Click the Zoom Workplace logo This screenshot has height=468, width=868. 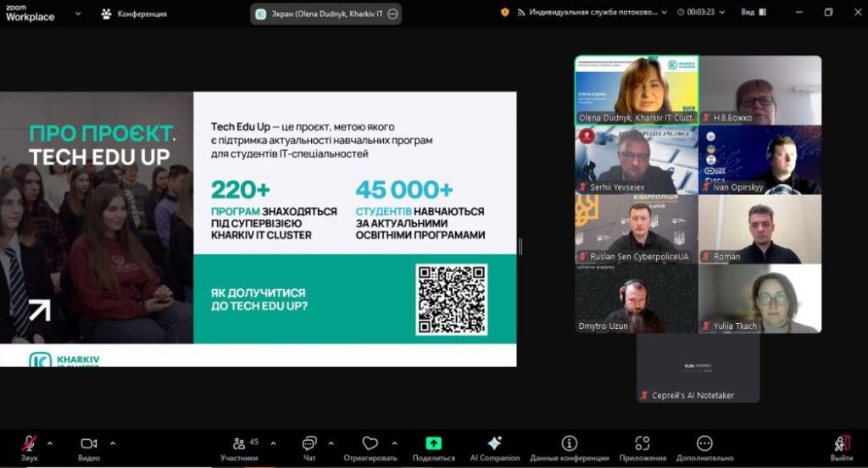(x=30, y=14)
